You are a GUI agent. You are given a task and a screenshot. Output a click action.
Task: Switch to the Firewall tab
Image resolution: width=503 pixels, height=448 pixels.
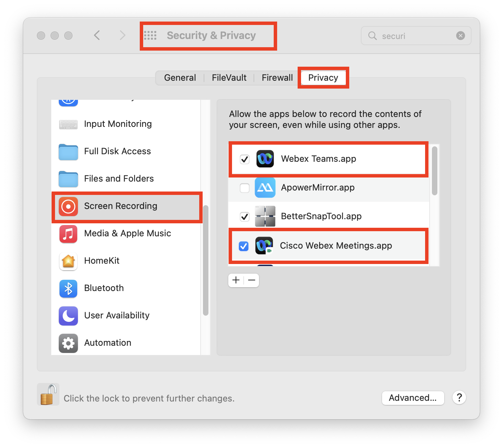click(x=277, y=78)
